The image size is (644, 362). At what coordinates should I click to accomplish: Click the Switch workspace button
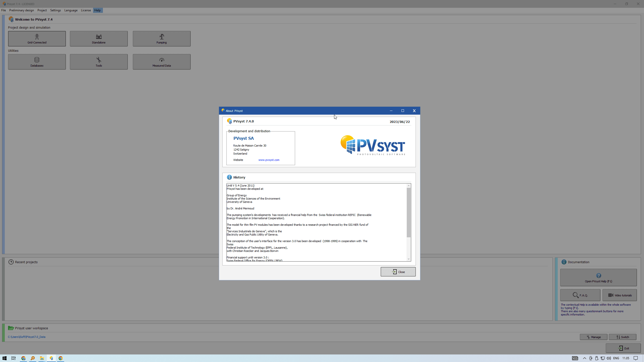point(622,337)
